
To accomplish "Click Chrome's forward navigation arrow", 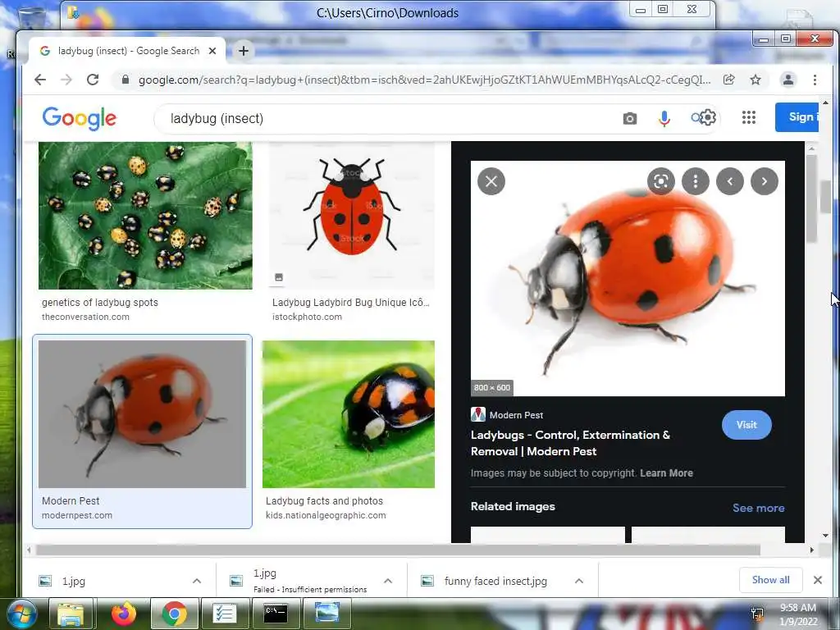I will [66, 80].
